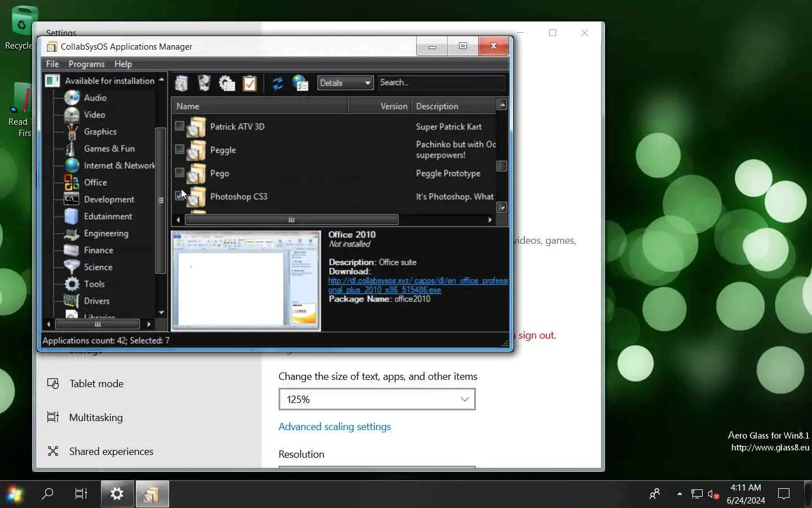Open Tablet mode in Settings sidebar
The image size is (812, 508).
pos(96,383)
